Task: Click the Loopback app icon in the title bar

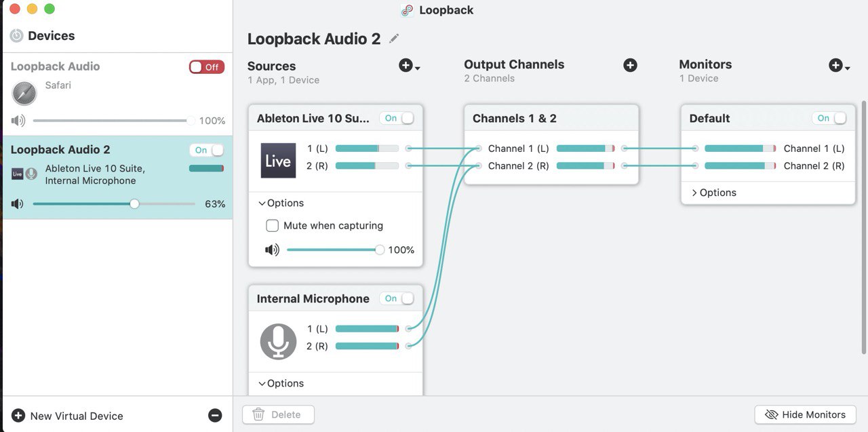Action: click(407, 10)
